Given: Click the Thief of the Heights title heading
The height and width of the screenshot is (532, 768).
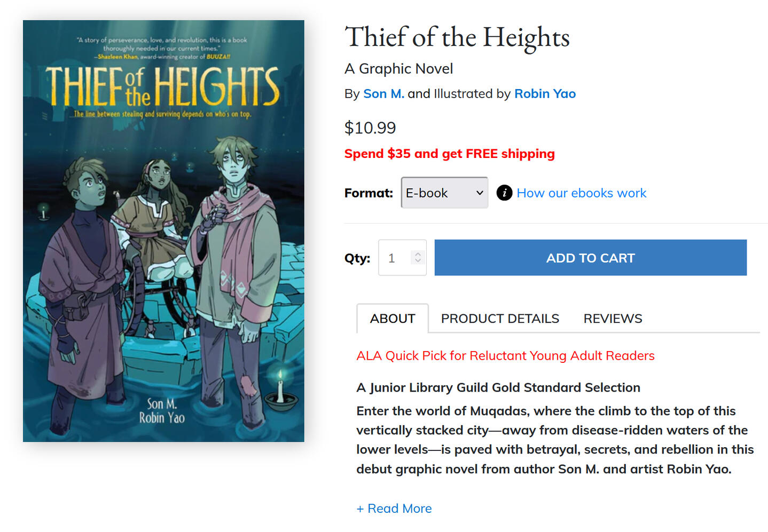Looking at the screenshot, I should click(457, 37).
